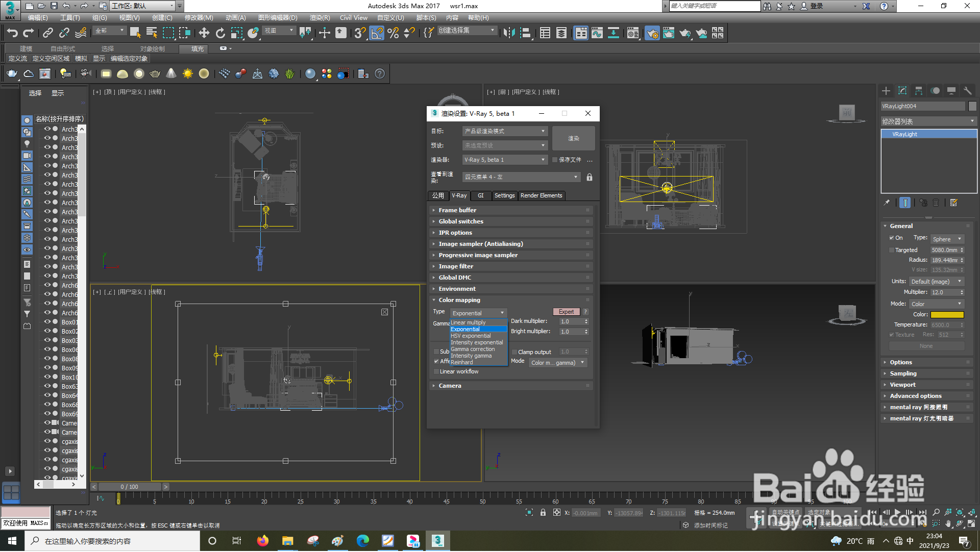Open the Civil View menu
980x552 pixels.
(353, 17)
